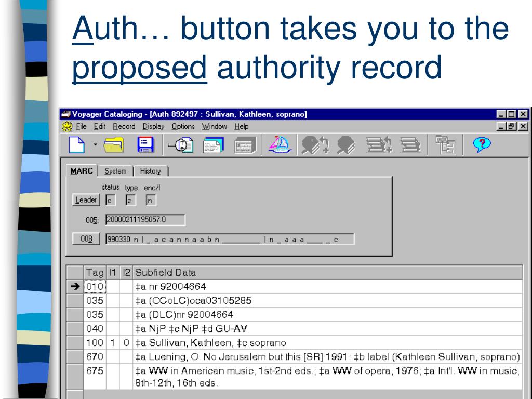Select the 040 tag cell
This screenshot has height=399, width=532.
95,329
